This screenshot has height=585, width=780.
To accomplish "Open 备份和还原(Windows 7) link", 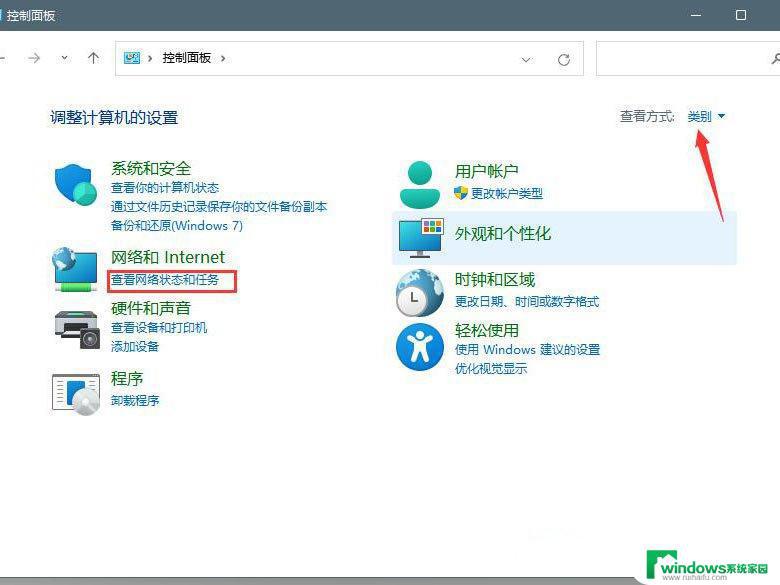I will point(177,225).
